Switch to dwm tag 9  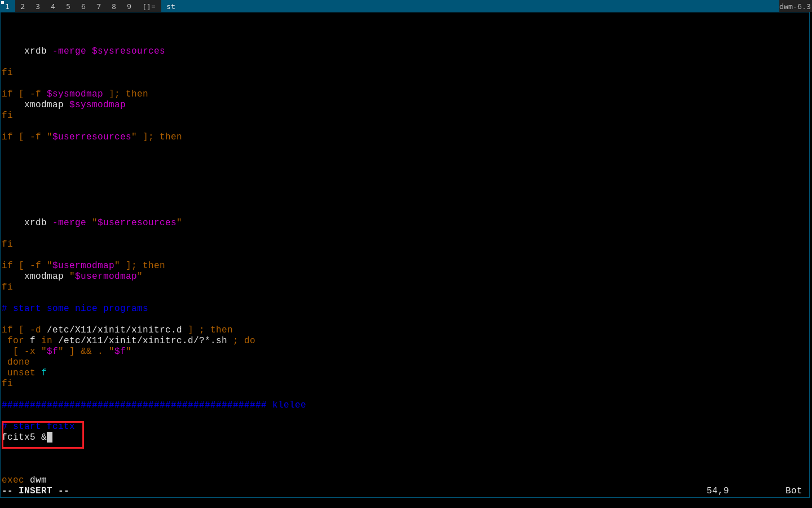tap(129, 6)
